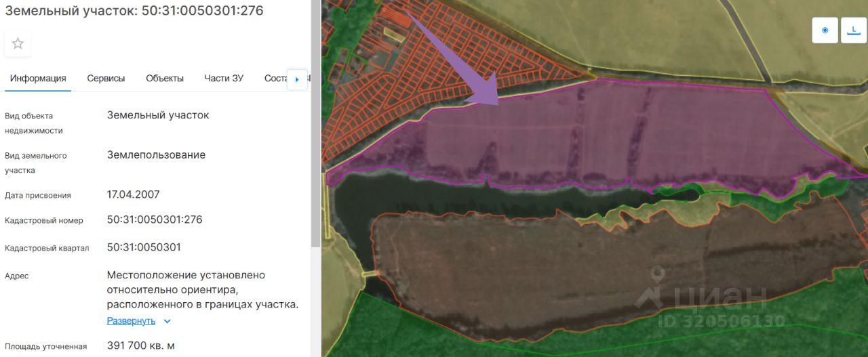Click the chevron beside the Развернуть link

tap(167, 321)
